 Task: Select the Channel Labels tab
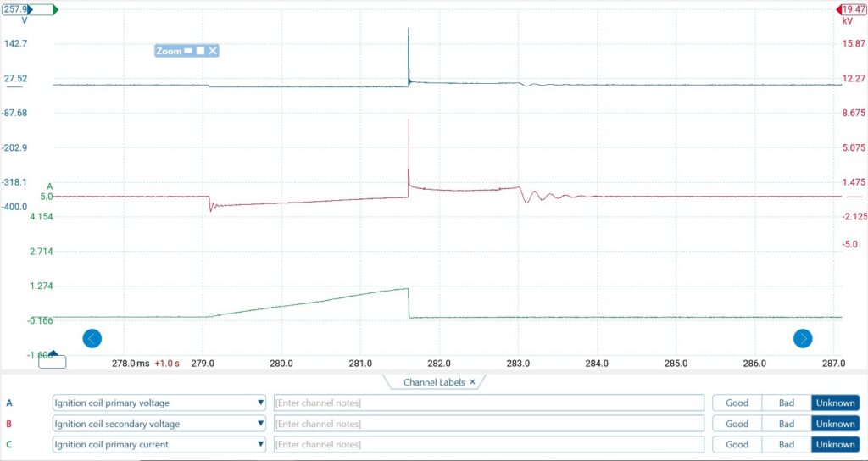click(433, 382)
